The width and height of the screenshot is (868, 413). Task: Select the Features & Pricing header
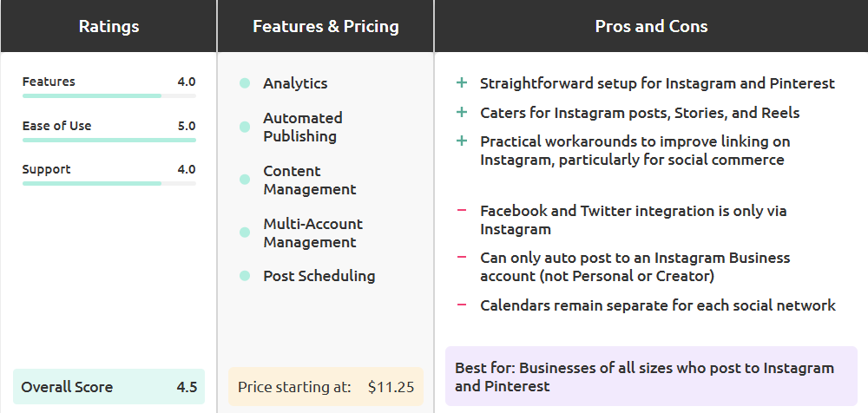tap(325, 26)
